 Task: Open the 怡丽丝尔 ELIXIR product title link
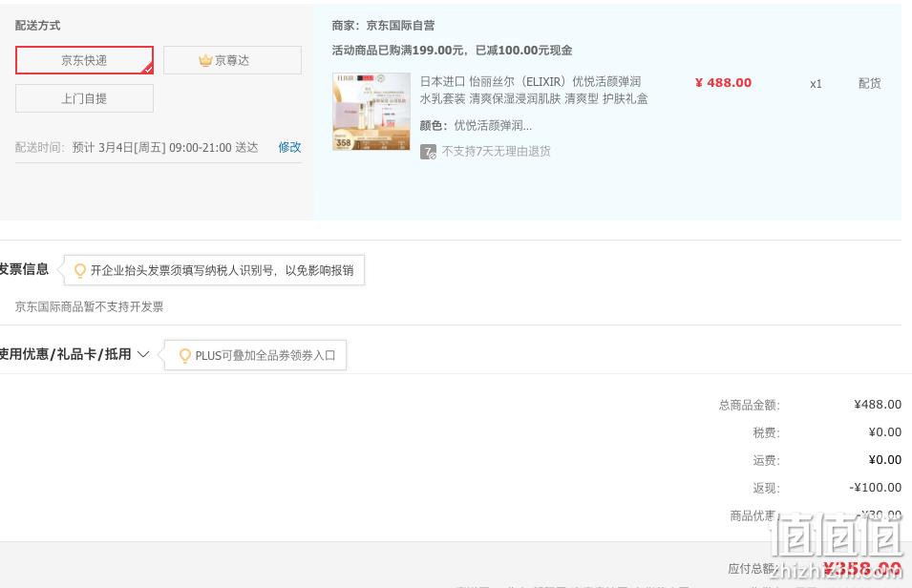534,90
